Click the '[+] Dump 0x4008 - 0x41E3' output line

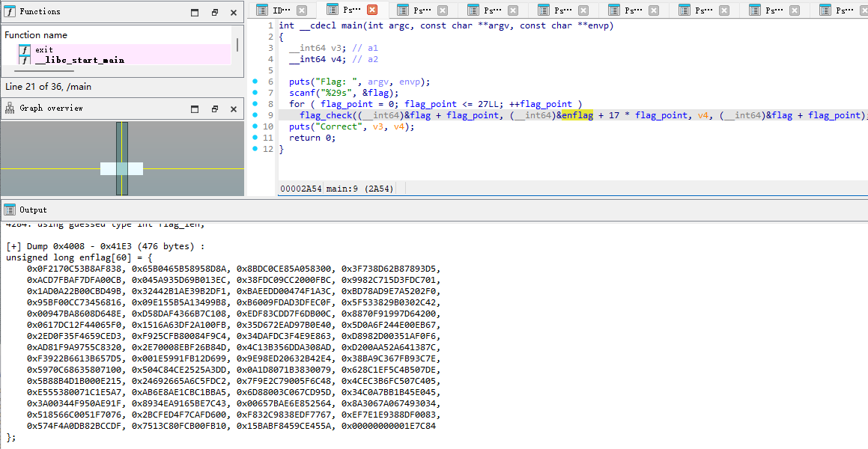(x=105, y=247)
